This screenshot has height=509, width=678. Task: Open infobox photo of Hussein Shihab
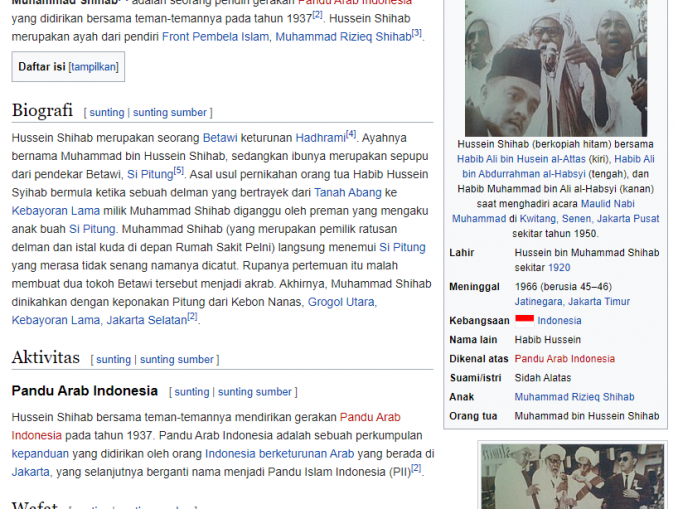click(x=556, y=68)
